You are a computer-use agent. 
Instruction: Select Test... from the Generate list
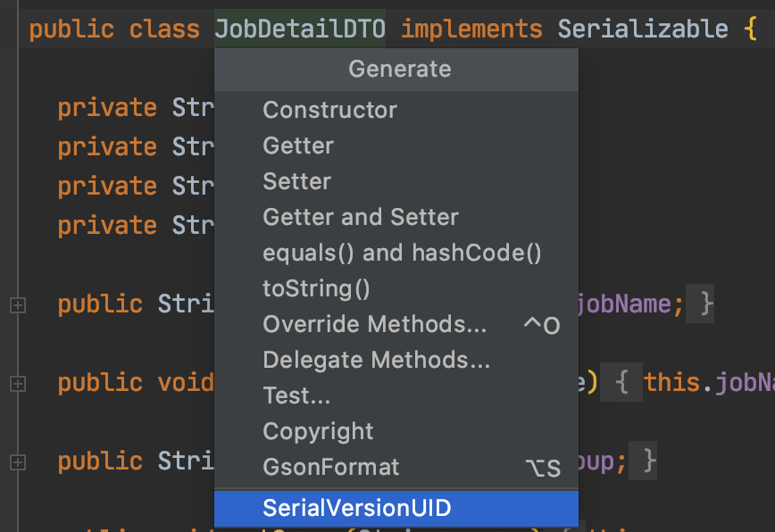point(296,395)
